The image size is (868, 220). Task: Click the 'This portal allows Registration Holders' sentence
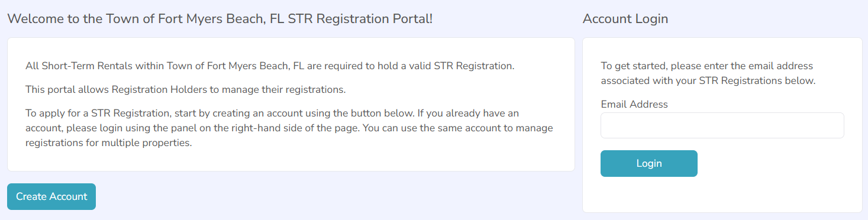[x=185, y=90]
